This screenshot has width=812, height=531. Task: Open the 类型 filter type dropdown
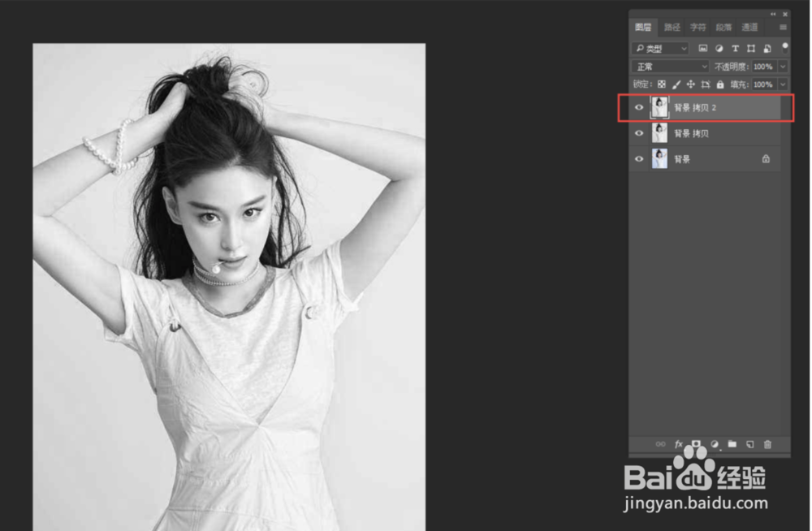tap(660, 49)
